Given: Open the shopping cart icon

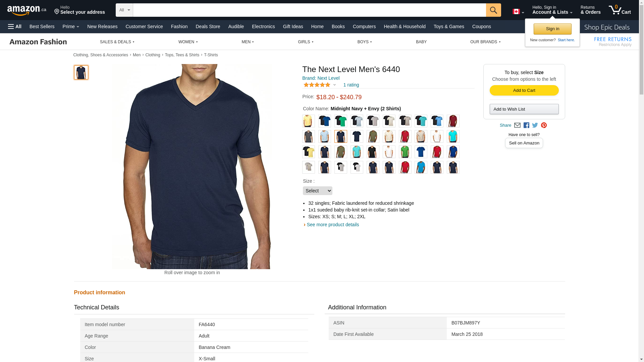Looking at the screenshot, I should coord(620,10).
